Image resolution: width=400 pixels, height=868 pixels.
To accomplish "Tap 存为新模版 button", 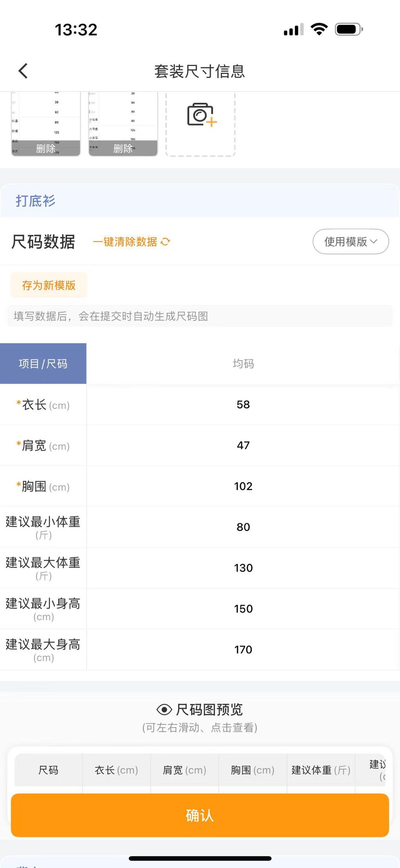I will pyautogui.click(x=49, y=285).
